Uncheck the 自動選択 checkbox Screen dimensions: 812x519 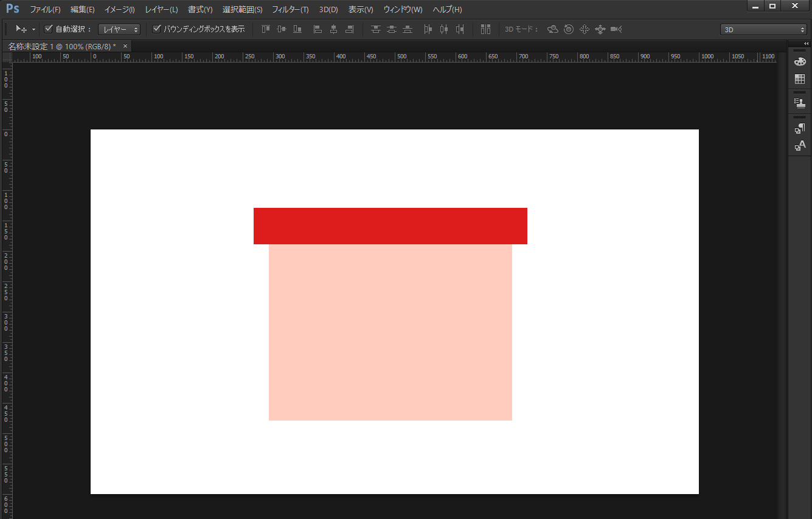tap(49, 29)
